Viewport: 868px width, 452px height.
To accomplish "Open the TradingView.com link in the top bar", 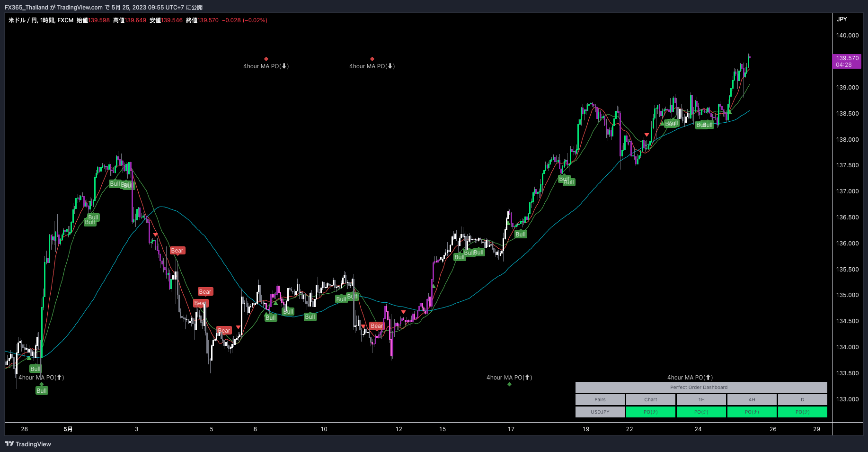I will [x=80, y=7].
